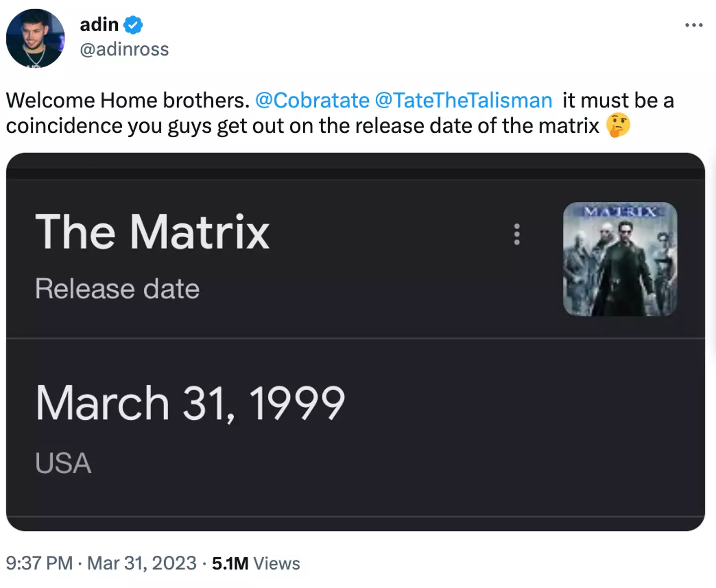Click the vertical three-dot Matrix card menu
Viewport: 716px width, 588px height.
[x=517, y=234]
